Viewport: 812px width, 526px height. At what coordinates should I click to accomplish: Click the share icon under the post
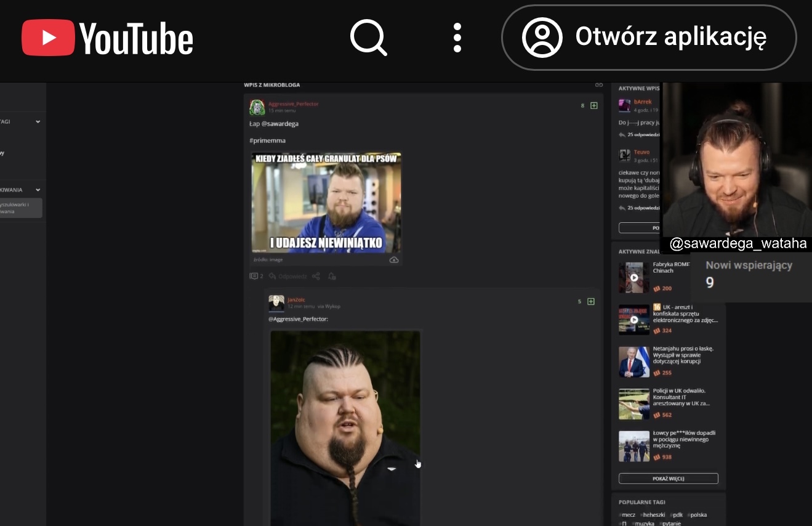pyautogui.click(x=316, y=276)
